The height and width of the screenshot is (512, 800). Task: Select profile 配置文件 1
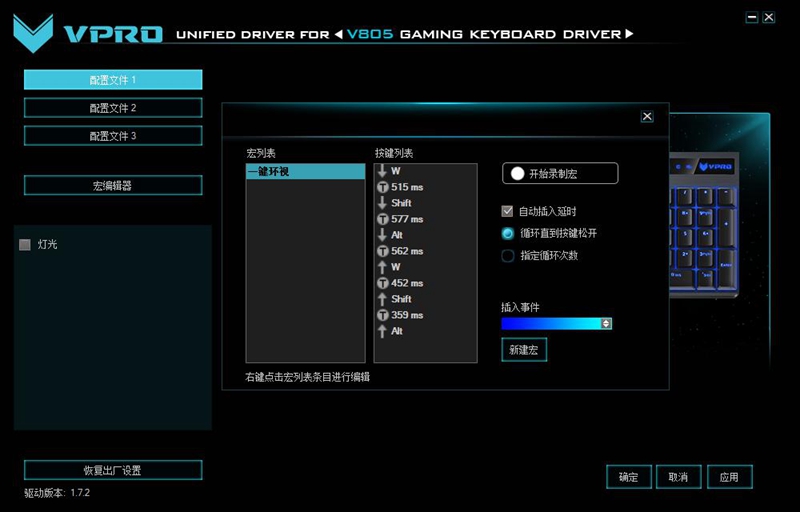coord(113,80)
